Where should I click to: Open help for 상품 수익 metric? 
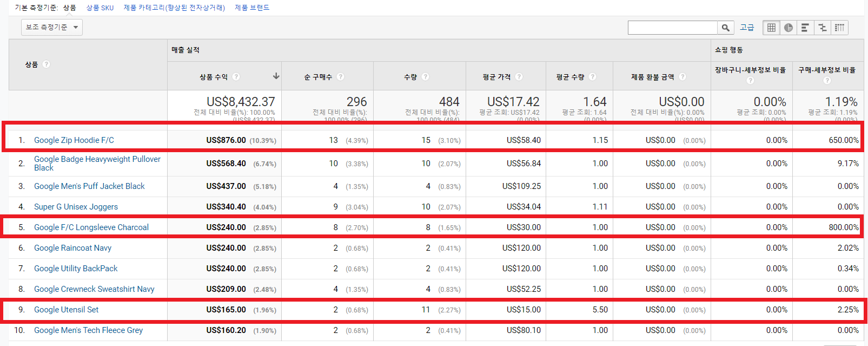click(x=236, y=77)
